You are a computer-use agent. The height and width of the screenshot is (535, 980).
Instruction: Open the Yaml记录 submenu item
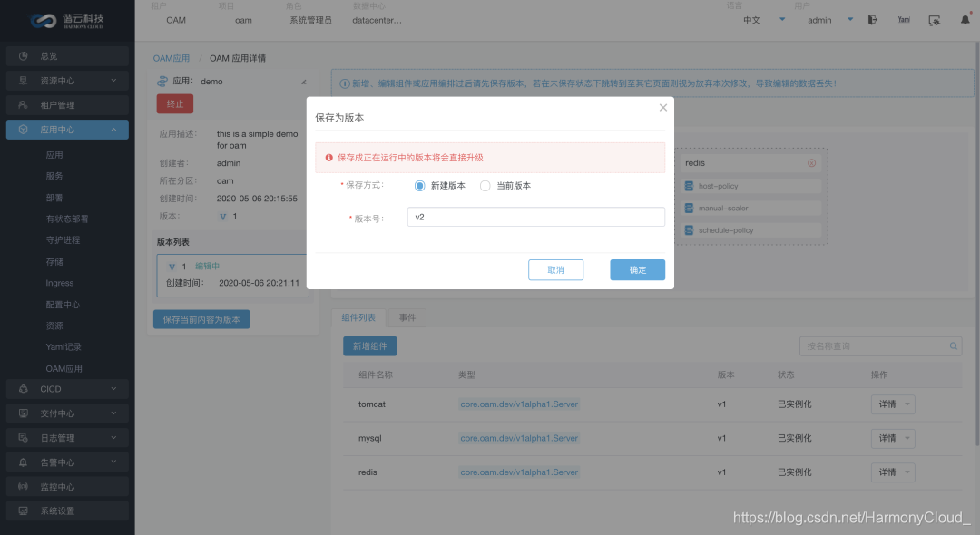pos(64,347)
